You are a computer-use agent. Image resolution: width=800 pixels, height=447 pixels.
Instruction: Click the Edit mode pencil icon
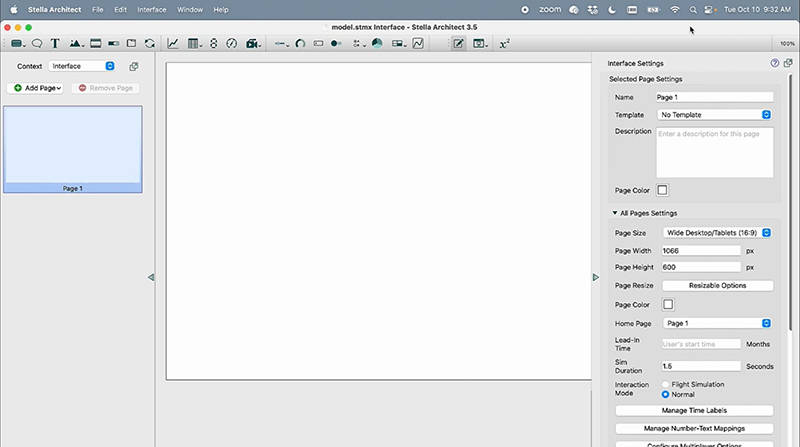(x=458, y=44)
